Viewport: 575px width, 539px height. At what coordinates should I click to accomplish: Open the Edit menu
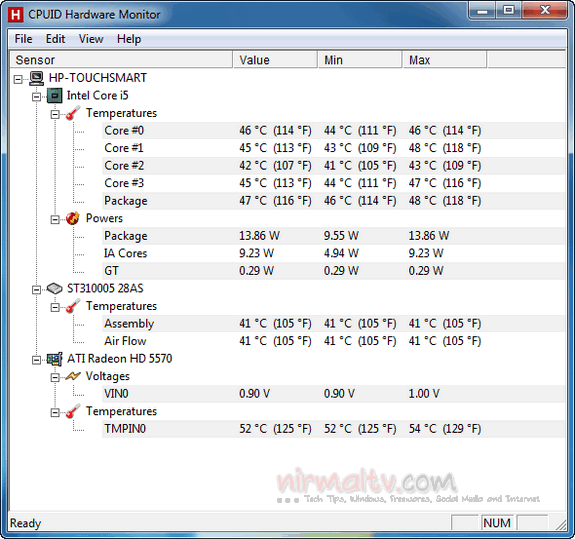click(x=55, y=39)
